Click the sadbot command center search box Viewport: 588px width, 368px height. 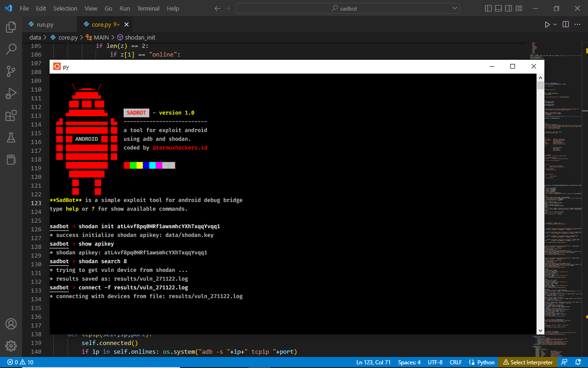(348, 8)
